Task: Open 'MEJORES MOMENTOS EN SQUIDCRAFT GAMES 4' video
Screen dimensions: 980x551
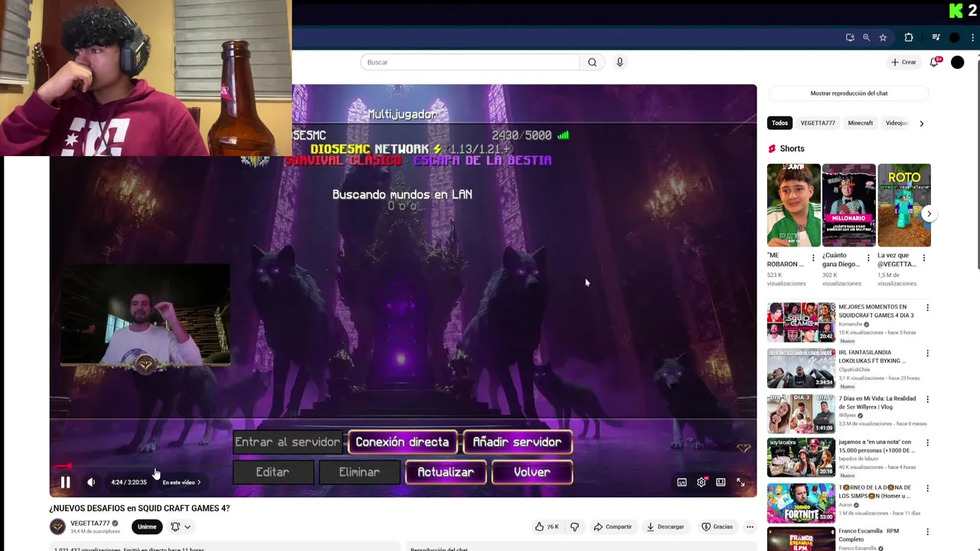Action: pyautogui.click(x=802, y=322)
